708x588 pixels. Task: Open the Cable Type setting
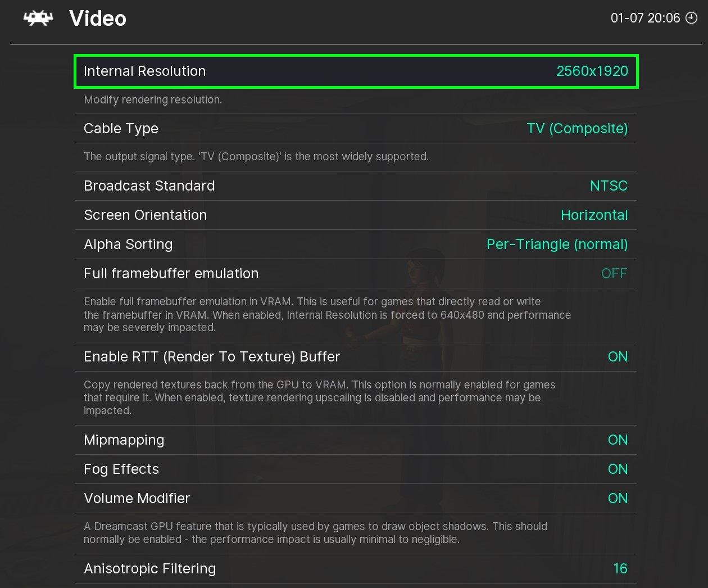[x=121, y=129]
